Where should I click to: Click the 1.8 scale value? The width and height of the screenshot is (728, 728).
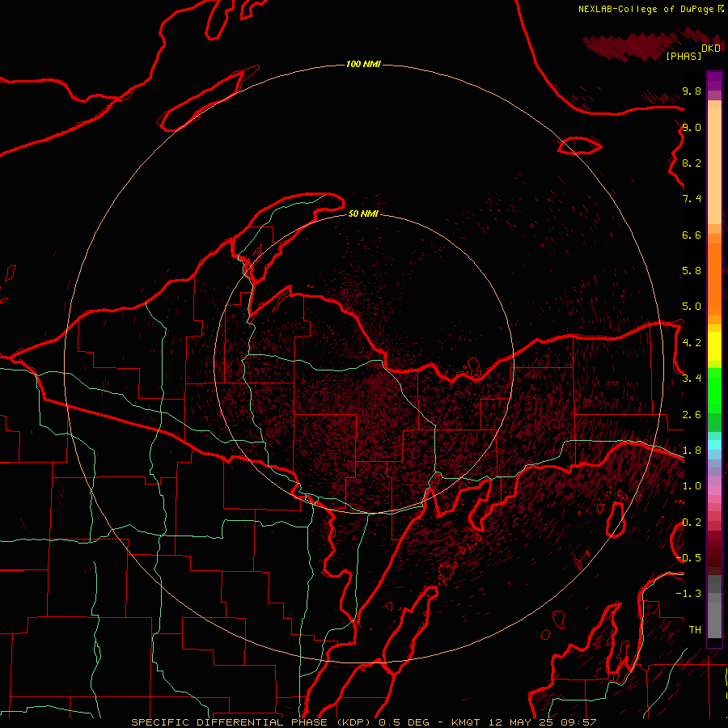click(x=692, y=451)
